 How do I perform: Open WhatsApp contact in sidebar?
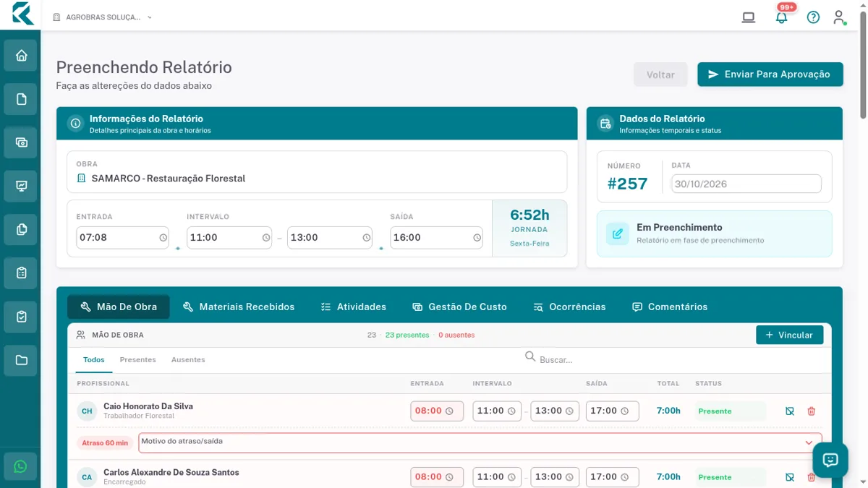click(x=20, y=467)
